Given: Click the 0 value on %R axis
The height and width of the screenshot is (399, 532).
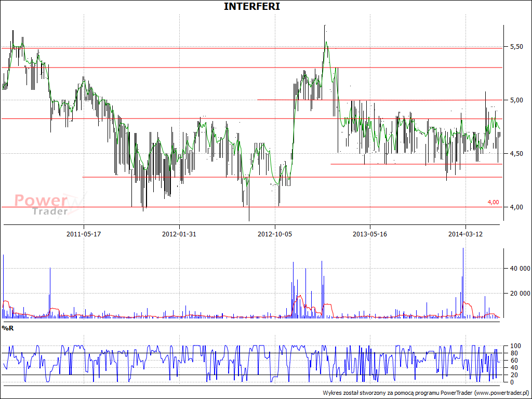Looking at the screenshot, I should [x=512, y=382].
